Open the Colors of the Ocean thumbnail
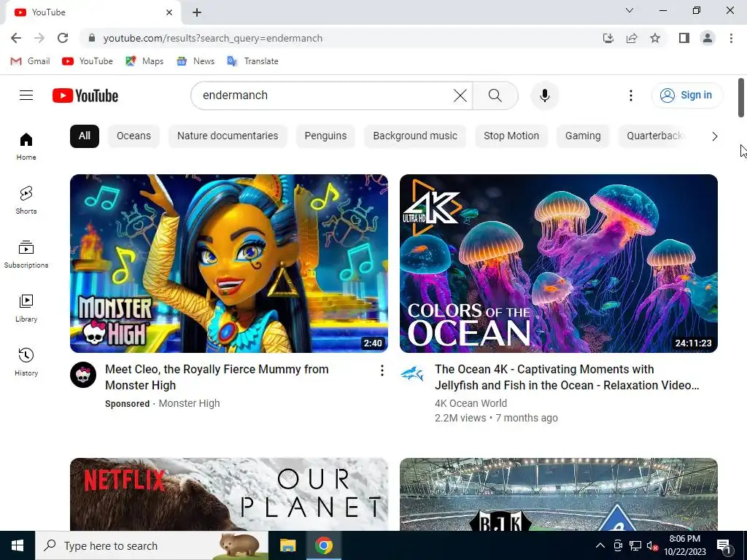747x560 pixels. pyautogui.click(x=558, y=263)
